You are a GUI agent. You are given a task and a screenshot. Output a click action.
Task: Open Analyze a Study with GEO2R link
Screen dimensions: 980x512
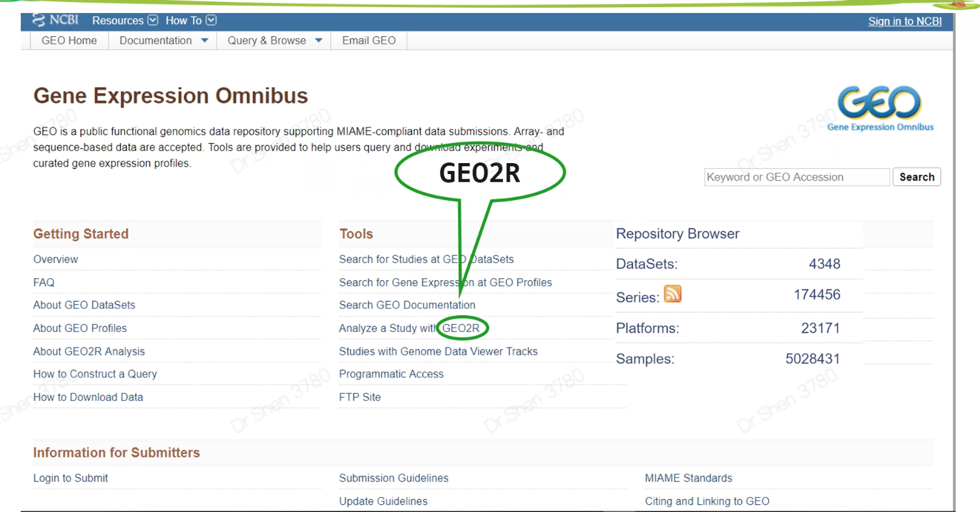pyautogui.click(x=409, y=328)
